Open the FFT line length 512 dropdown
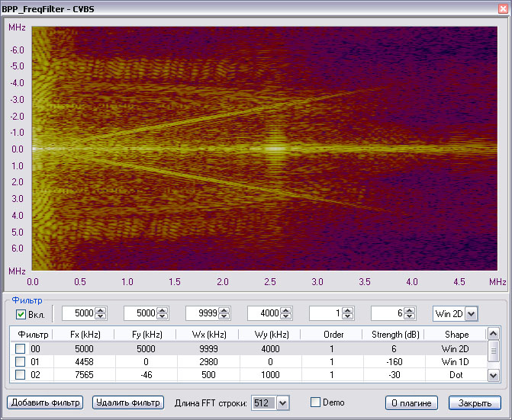 pyautogui.click(x=283, y=403)
